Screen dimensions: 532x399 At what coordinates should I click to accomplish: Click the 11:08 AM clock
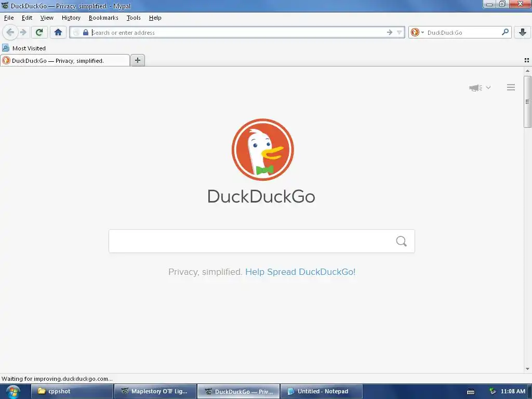(x=513, y=391)
